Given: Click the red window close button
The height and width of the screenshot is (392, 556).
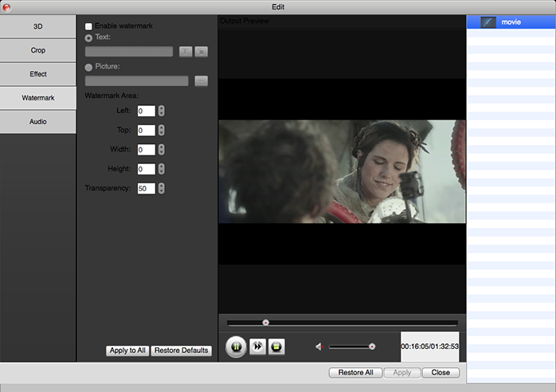Looking at the screenshot, I should 6,7.
